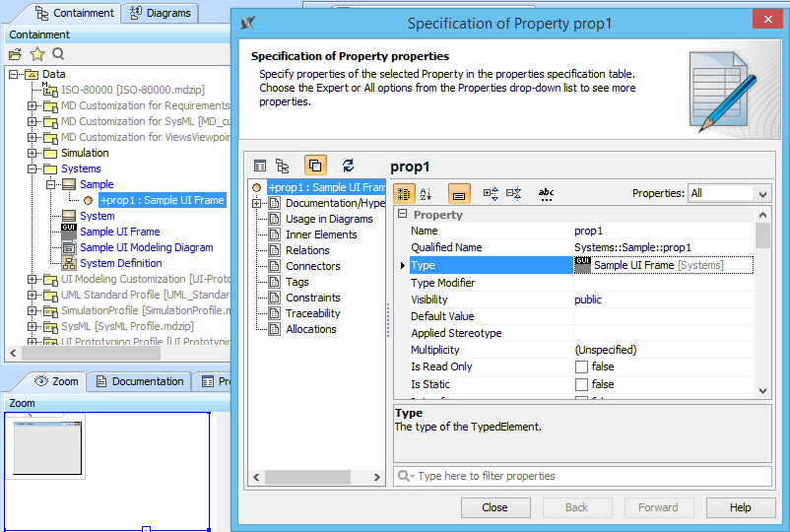Select Inner Elements in specification tree
The width and height of the screenshot is (790, 532).
321,234
